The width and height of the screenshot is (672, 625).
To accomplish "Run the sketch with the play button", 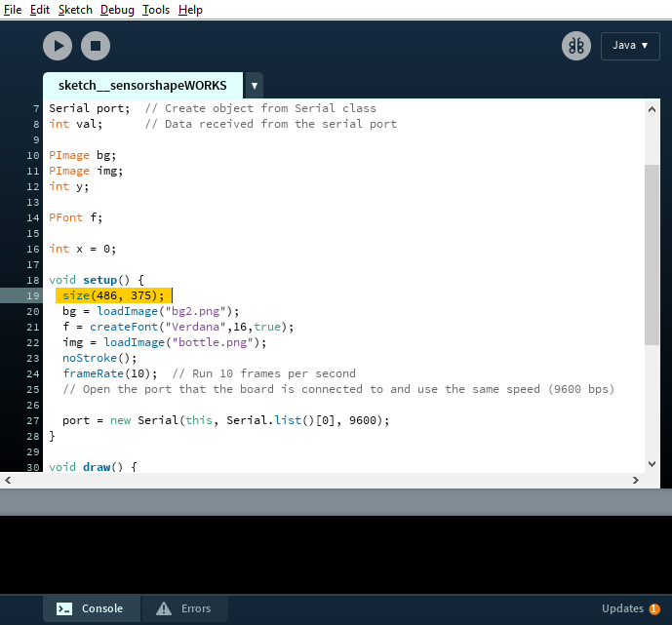I will point(58,46).
